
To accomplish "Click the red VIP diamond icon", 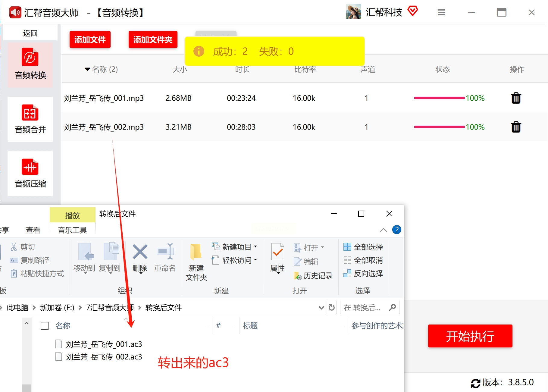I will (412, 11).
